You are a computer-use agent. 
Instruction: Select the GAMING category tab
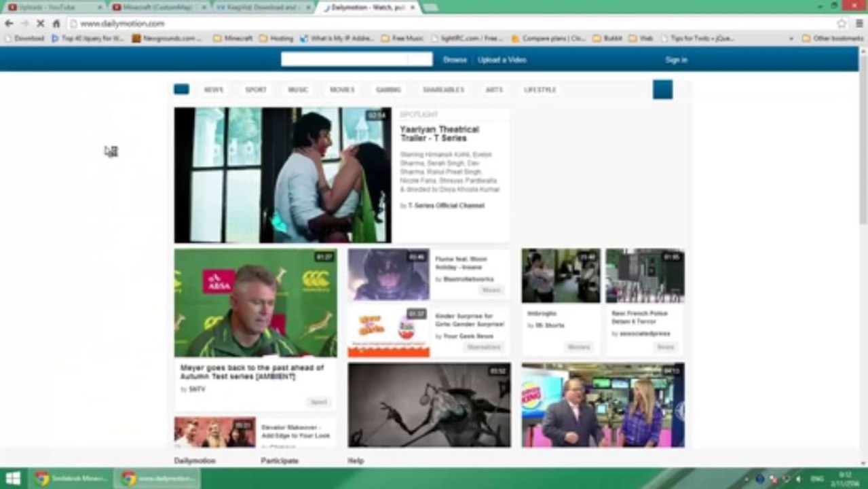388,90
